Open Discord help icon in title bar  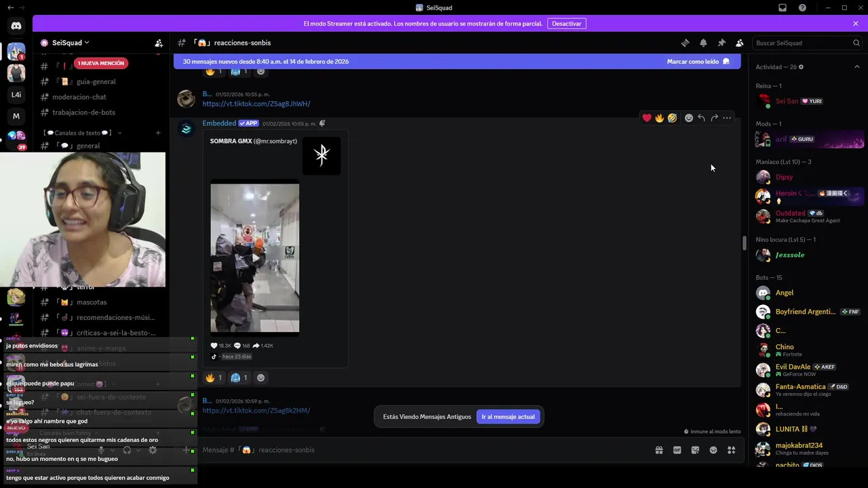point(802,7)
